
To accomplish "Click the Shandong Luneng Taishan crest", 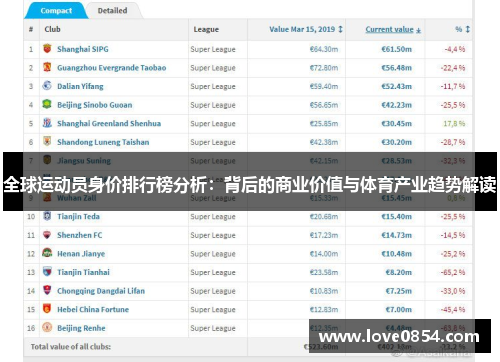I will point(47,141).
